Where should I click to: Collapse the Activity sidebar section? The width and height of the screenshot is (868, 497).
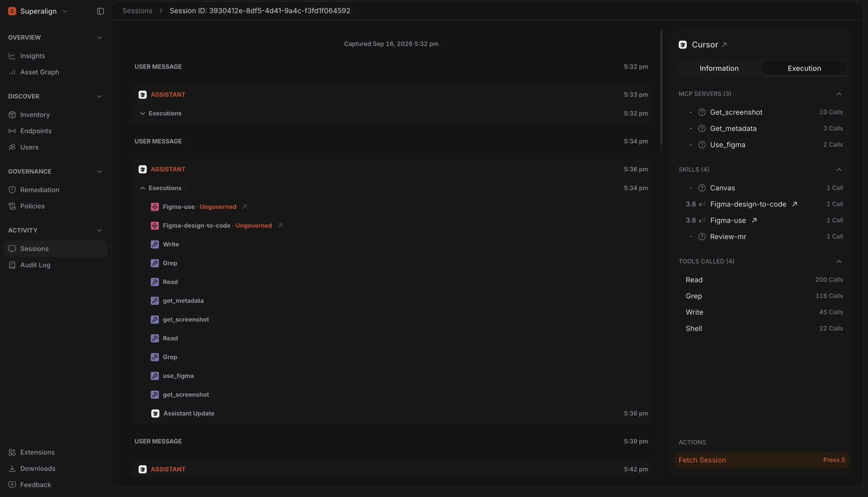coord(99,230)
